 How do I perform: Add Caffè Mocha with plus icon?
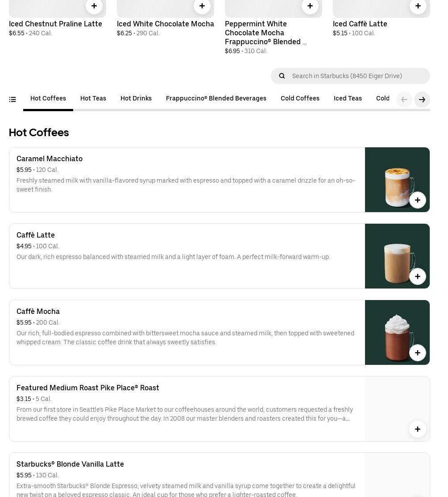[418, 353]
